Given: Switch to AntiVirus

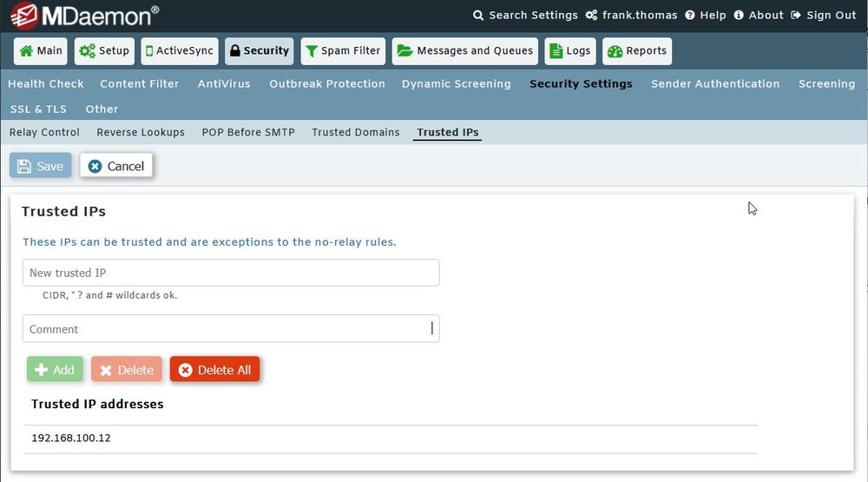Looking at the screenshot, I should (x=224, y=83).
